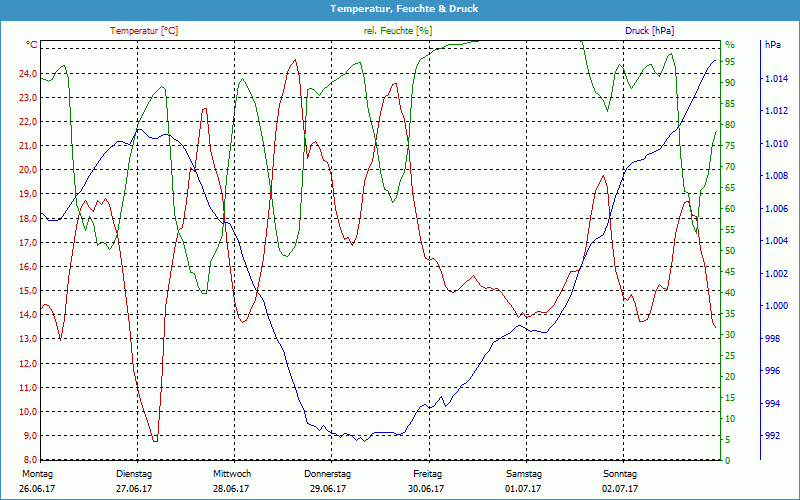Click the date '01.07.17'
800x500 pixels.
point(523,489)
